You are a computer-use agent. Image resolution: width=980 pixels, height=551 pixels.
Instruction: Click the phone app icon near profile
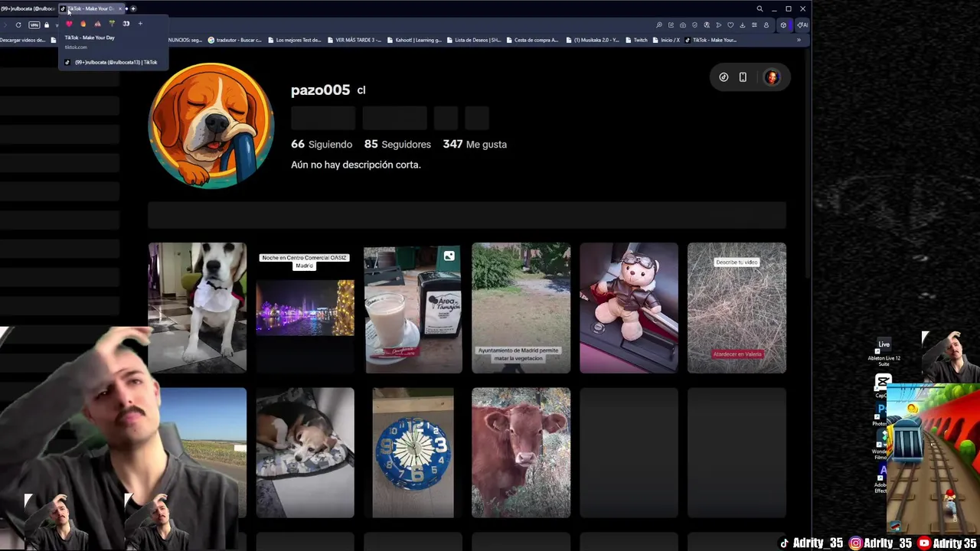point(743,77)
